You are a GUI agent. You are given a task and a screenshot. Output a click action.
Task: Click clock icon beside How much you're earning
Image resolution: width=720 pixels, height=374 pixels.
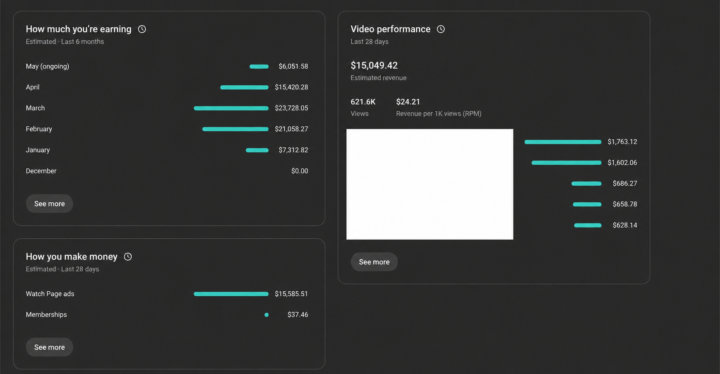[x=142, y=29]
